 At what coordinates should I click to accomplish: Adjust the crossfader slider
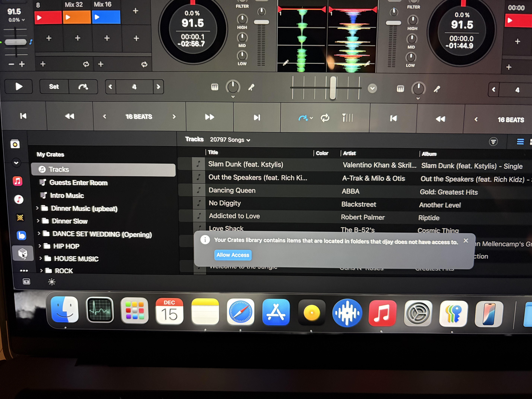point(333,88)
